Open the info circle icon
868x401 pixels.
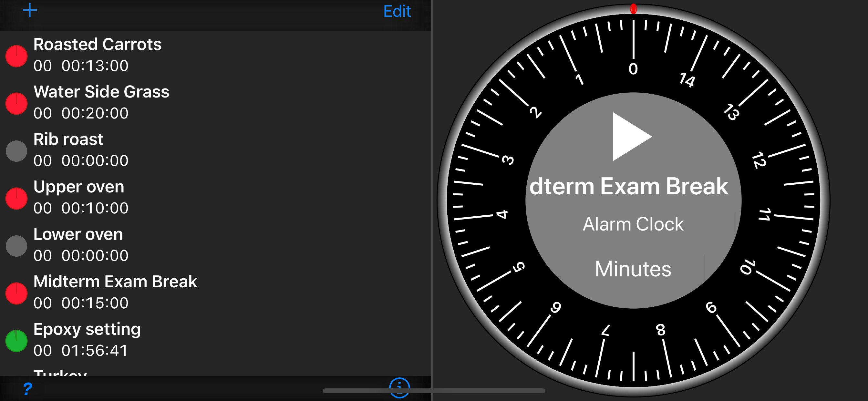coord(399,387)
